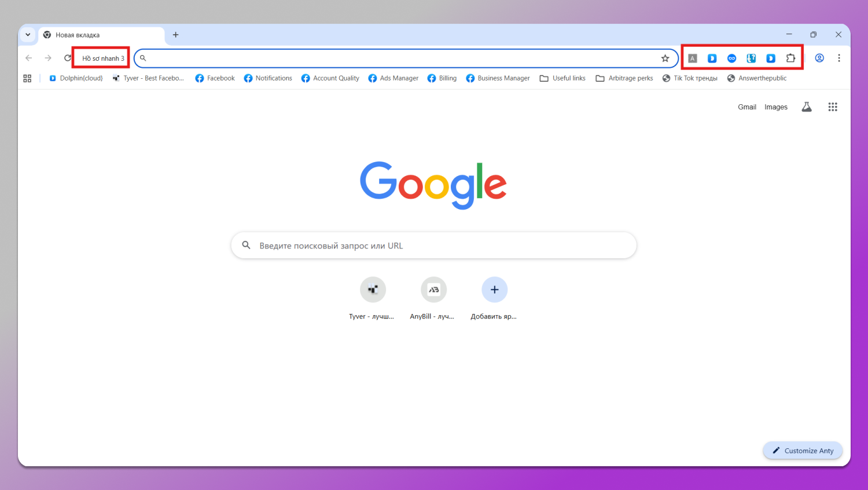The image size is (868, 490).
Task: Open Search Labs flask icon
Action: pos(807,107)
